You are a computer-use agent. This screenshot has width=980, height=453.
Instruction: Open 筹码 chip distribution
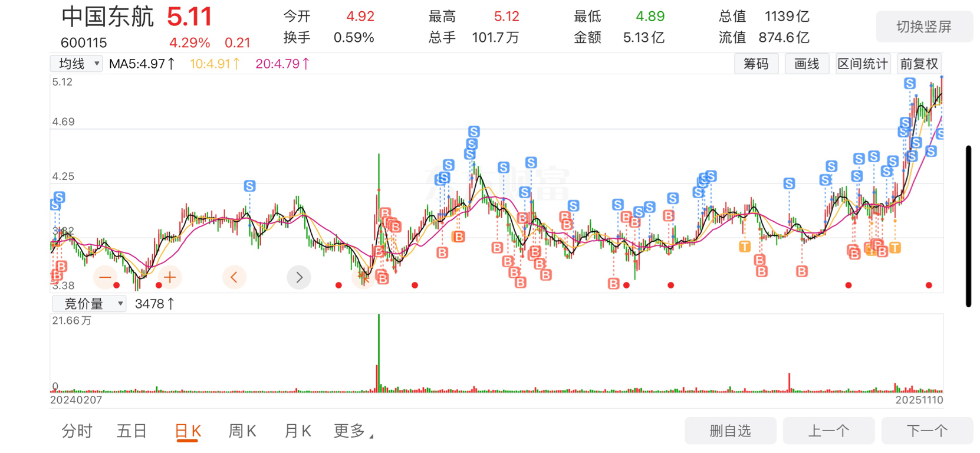(756, 64)
